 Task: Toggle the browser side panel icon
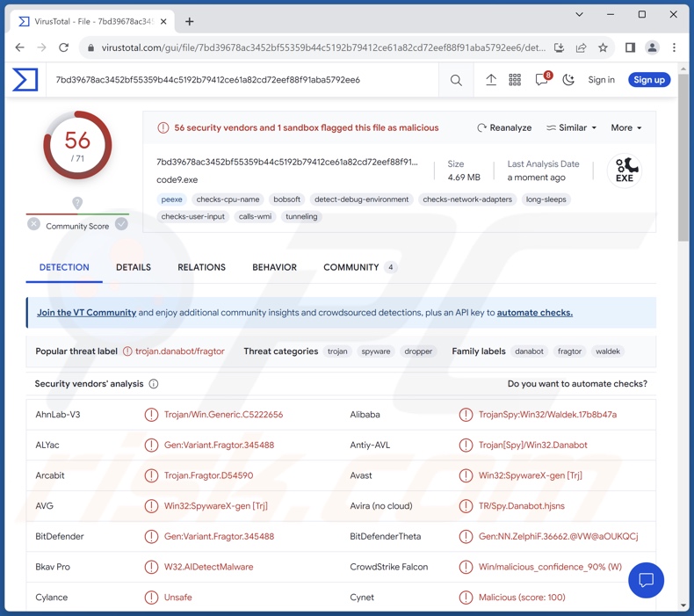630,47
